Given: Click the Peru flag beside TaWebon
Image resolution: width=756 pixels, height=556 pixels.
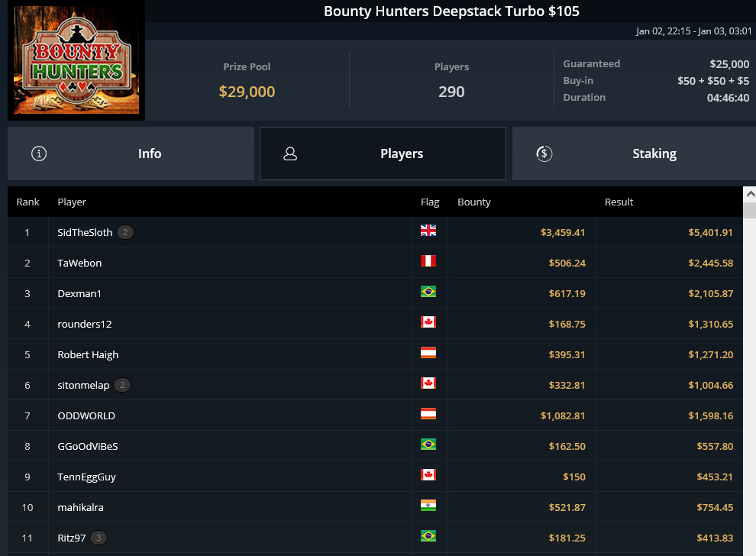Looking at the screenshot, I should coord(428,261).
